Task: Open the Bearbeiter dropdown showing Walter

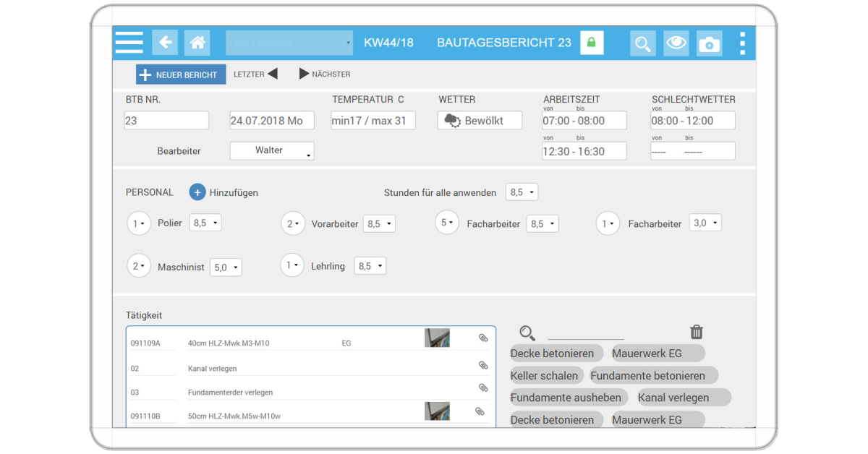Action: [272, 150]
